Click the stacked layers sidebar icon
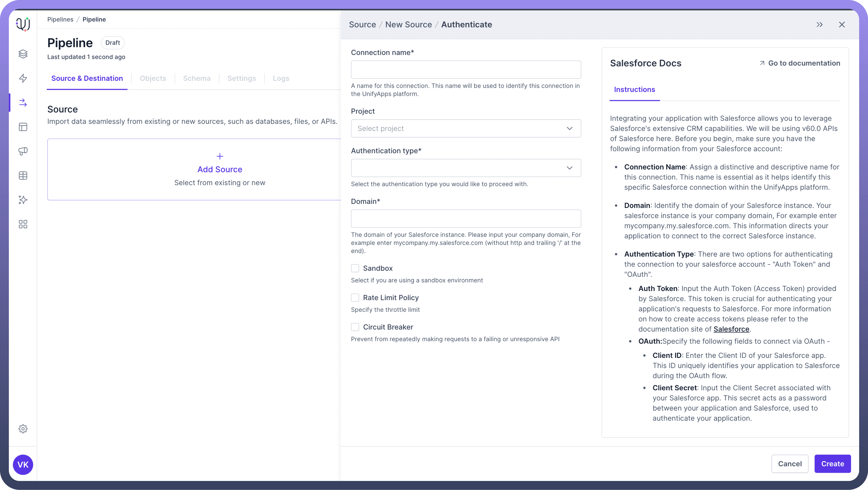This screenshot has width=868, height=490. tap(23, 54)
